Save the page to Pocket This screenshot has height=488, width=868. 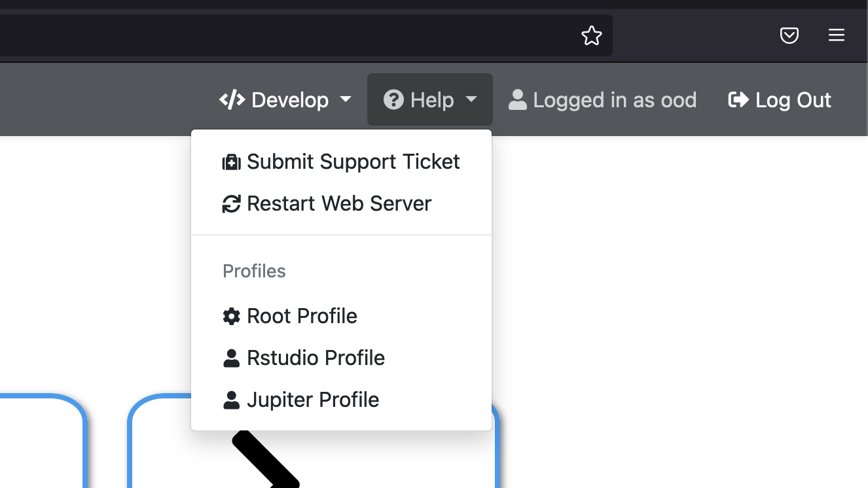[x=789, y=35]
